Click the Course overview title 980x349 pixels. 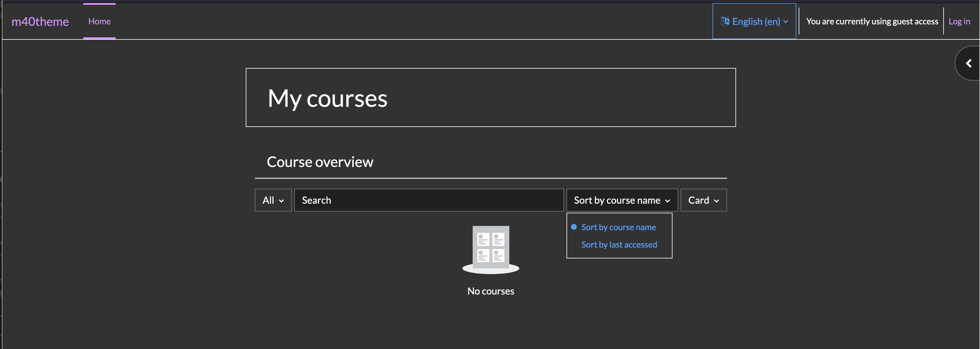point(320,162)
